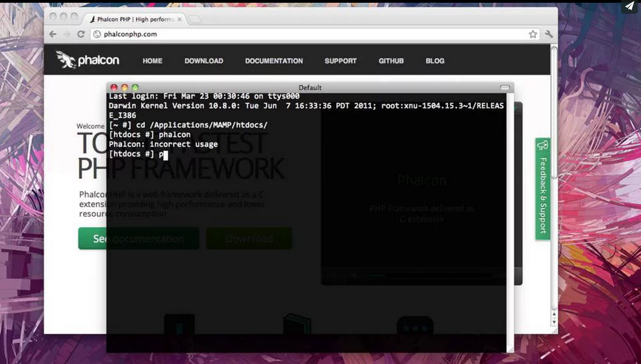Click the See documentation button
This screenshot has width=641, height=364.
(x=138, y=238)
